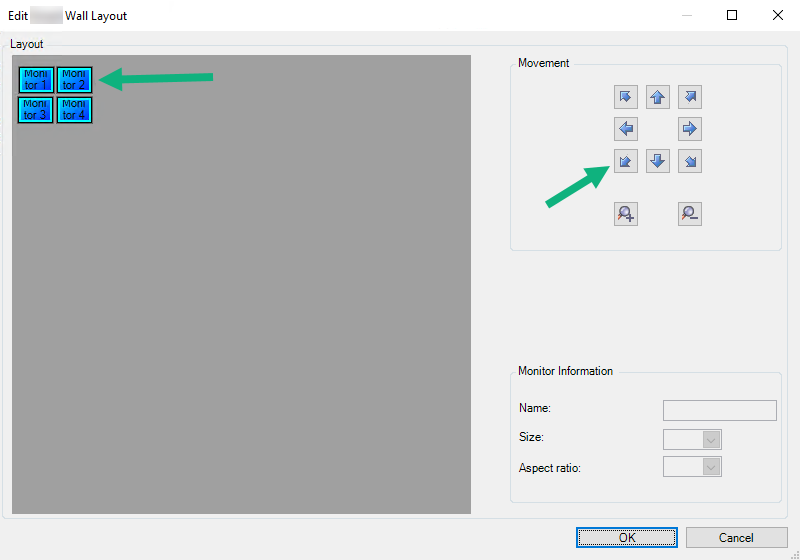The width and height of the screenshot is (800, 560).
Task: Select Monitor 3 in the layout
Action: (x=36, y=109)
